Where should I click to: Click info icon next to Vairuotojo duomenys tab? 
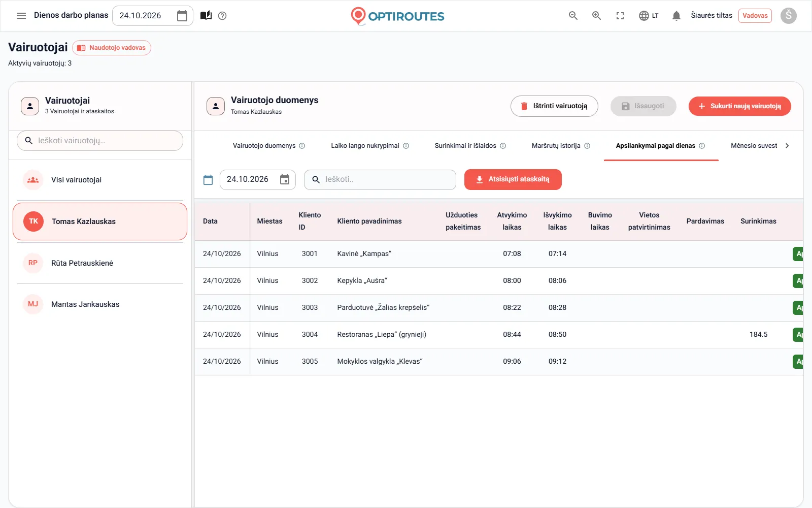click(302, 146)
